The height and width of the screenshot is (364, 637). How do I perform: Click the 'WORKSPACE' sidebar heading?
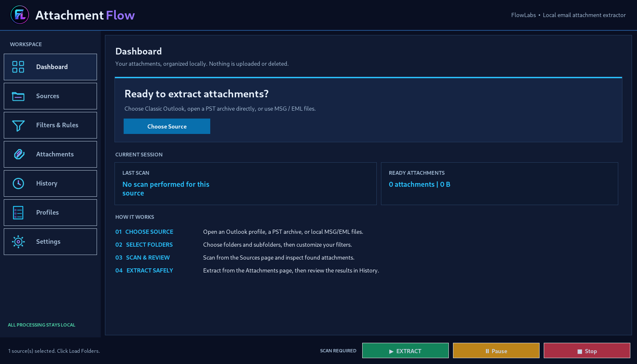[26, 44]
